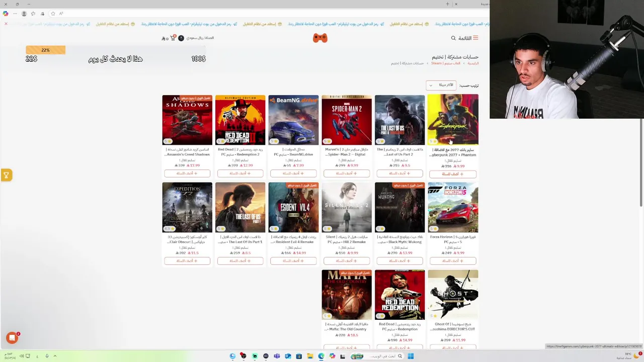Click the page vertical scrollbar
The width and height of the screenshot is (644, 362).
pyautogui.click(x=641, y=163)
